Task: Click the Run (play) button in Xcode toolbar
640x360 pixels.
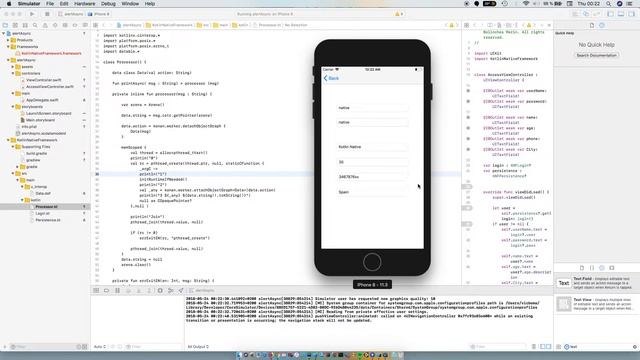Action: (x=32, y=14)
